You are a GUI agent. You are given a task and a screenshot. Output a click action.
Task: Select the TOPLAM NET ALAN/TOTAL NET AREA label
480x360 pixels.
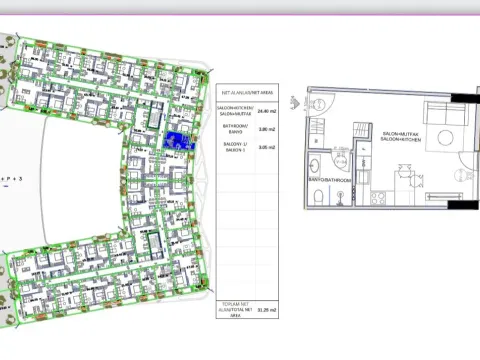[x=235, y=310]
